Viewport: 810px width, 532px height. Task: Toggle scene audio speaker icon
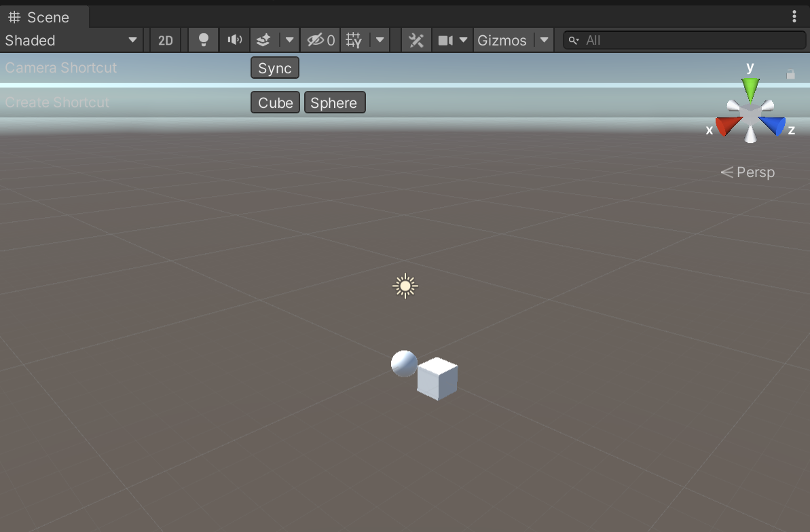click(x=234, y=40)
